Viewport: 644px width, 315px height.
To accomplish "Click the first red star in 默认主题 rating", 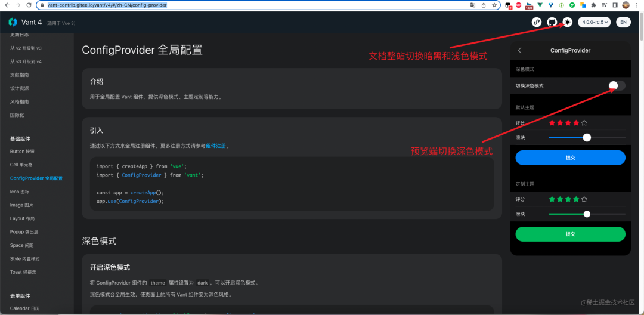I will (552, 123).
